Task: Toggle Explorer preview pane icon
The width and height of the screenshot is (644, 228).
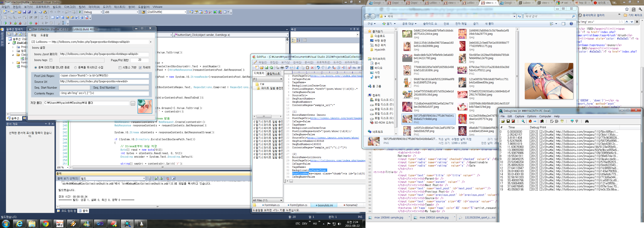Action: pyautogui.click(x=563, y=24)
